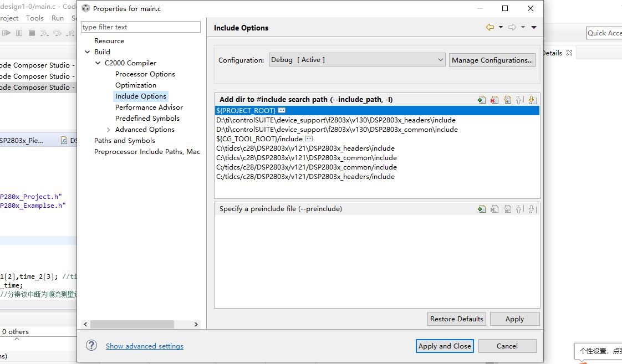The image size is (622, 364).
Task: Select Predefined Symbols in the tree
Action: (147, 118)
